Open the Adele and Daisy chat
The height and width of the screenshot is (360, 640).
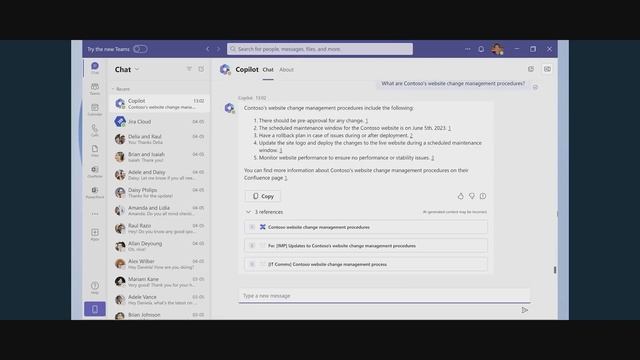[x=160, y=175]
